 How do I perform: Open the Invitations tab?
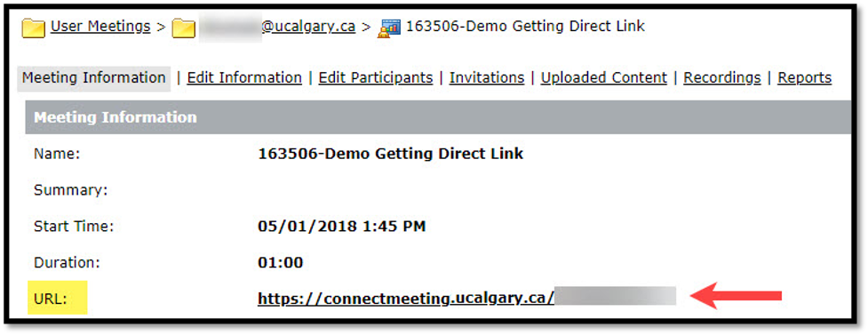[487, 78]
